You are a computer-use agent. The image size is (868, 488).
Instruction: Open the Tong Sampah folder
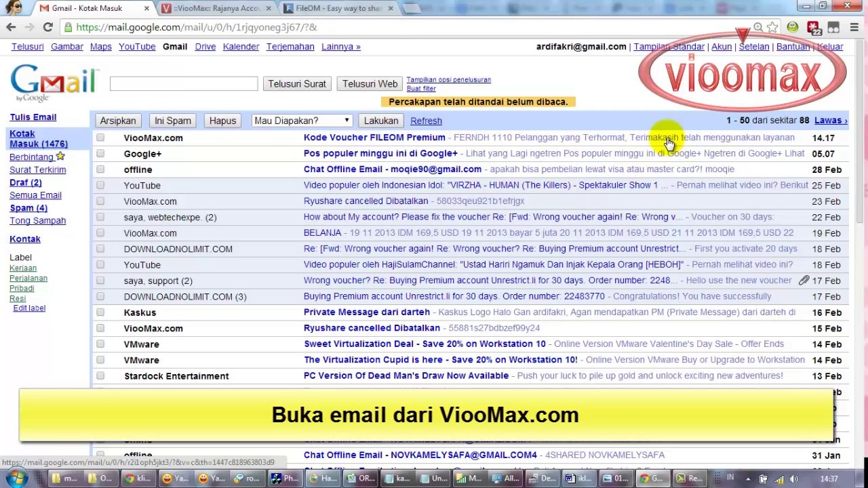click(x=38, y=221)
